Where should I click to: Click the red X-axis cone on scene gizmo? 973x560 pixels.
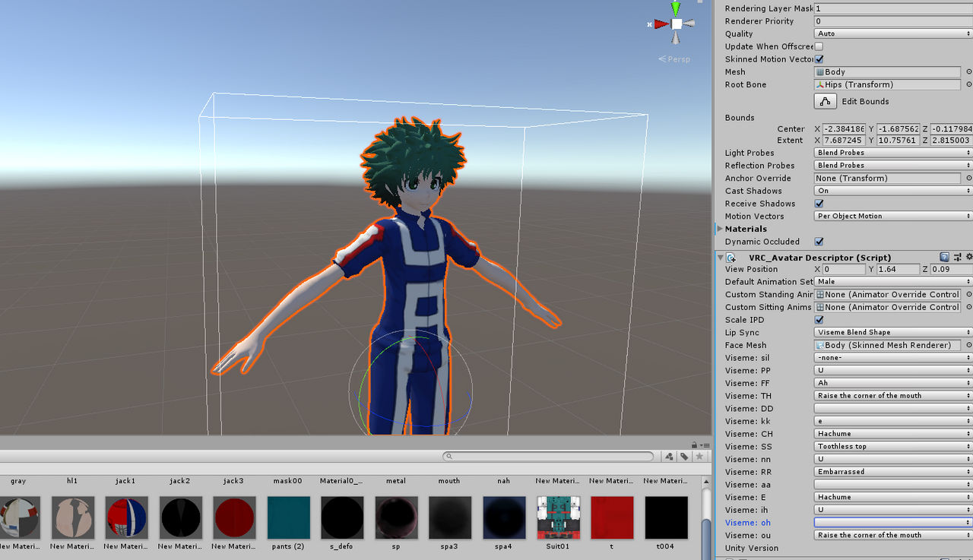coord(661,24)
